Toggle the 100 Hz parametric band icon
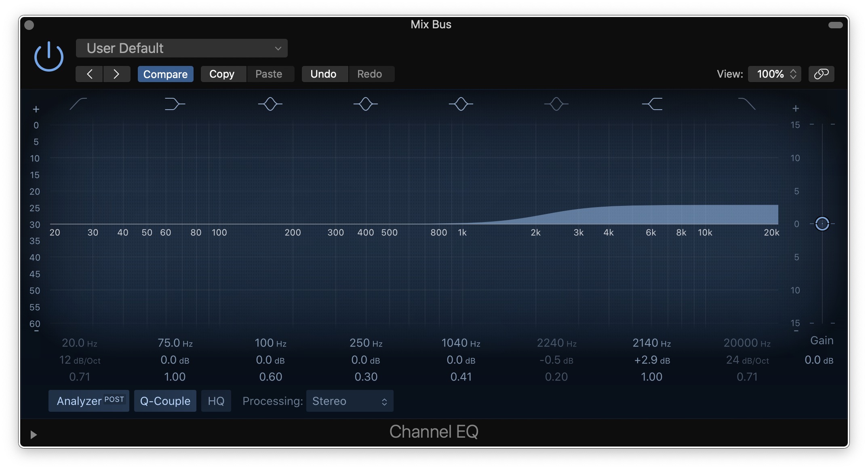This screenshot has width=868, height=470. click(270, 104)
